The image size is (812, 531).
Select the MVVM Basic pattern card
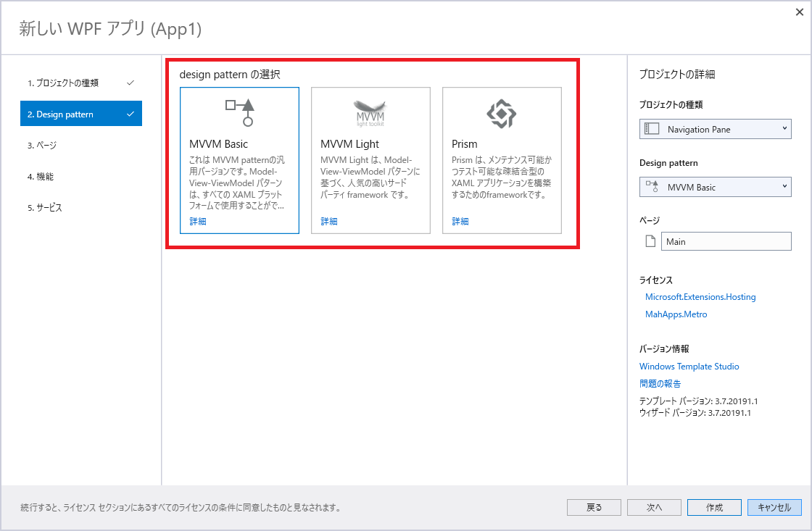pyautogui.click(x=239, y=160)
